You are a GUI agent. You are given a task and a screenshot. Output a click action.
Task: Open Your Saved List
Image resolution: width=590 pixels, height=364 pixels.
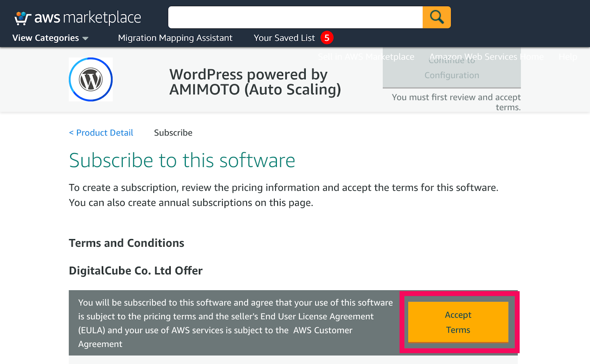(x=284, y=38)
